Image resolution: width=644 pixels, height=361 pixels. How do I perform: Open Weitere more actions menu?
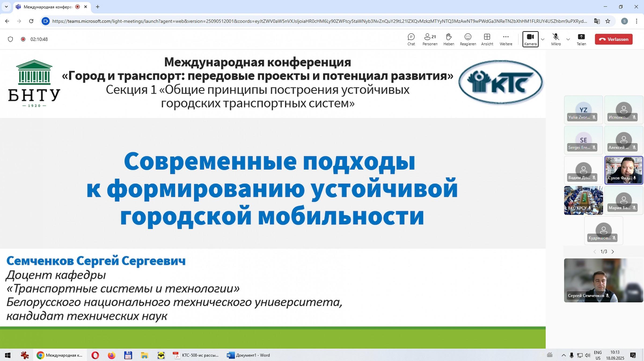click(506, 39)
